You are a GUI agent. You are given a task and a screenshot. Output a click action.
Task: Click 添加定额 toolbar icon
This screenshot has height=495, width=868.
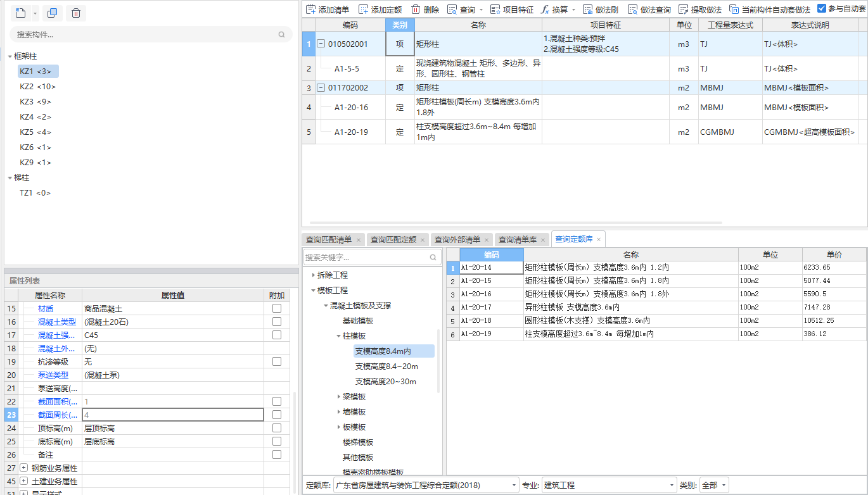363,9
